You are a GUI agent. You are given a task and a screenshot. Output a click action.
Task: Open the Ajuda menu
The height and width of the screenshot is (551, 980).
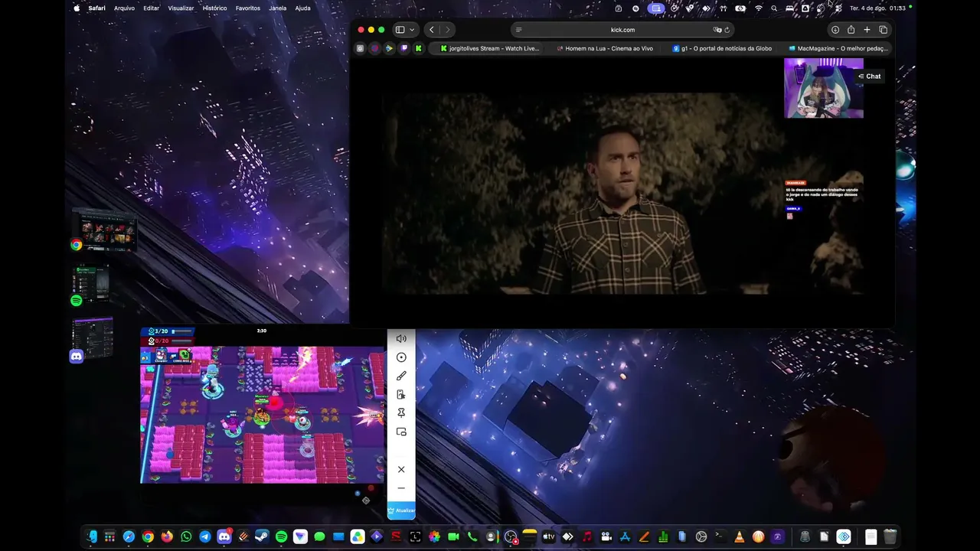click(x=302, y=8)
